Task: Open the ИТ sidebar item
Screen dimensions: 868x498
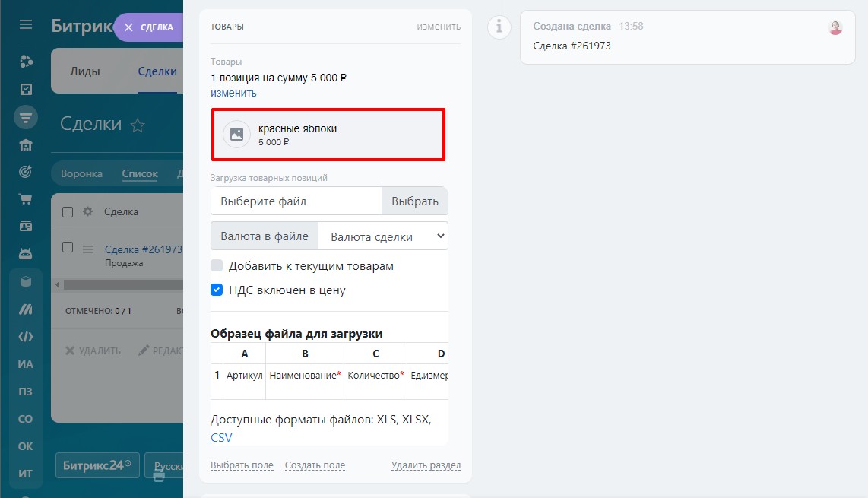Action: click(x=26, y=474)
